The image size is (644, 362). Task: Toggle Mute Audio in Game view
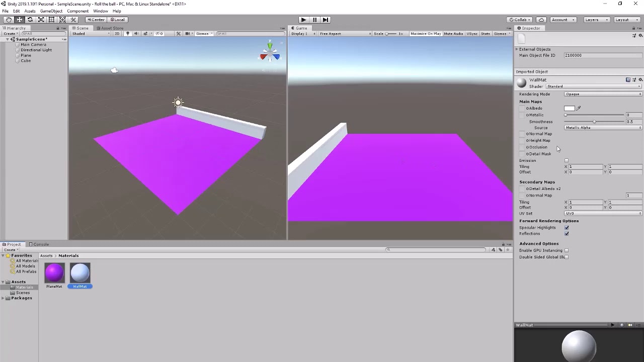coord(453,34)
